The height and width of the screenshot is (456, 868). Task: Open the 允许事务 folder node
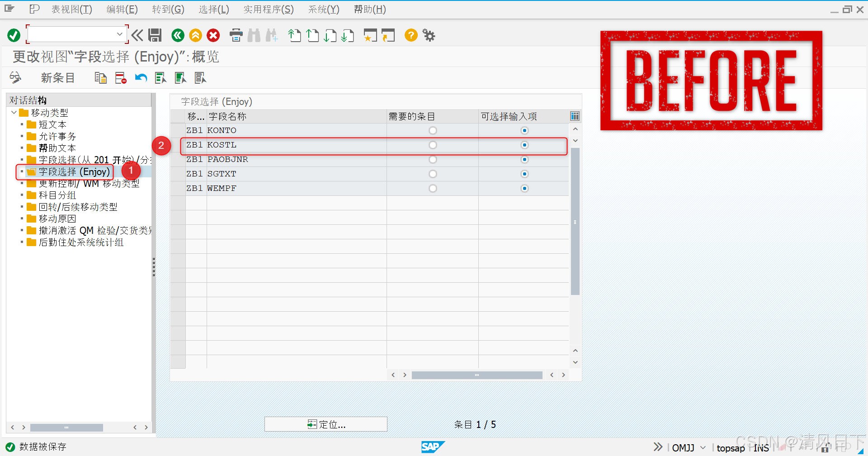(52, 136)
